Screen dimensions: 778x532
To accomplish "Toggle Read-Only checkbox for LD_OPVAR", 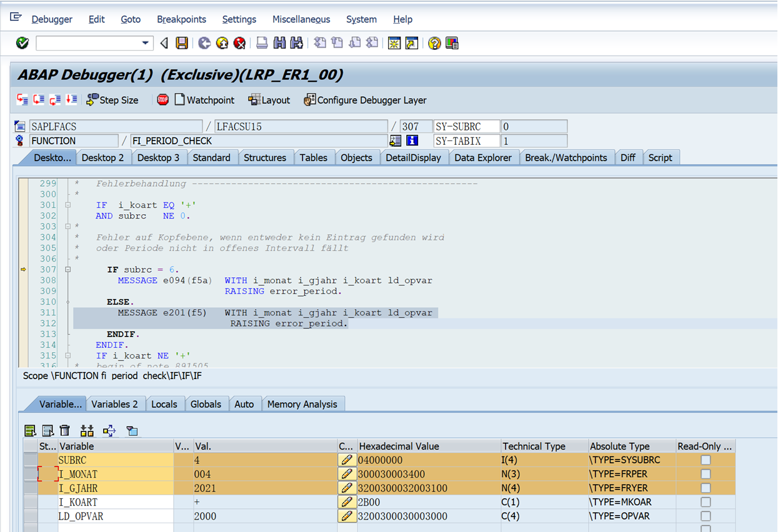I will tap(706, 516).
